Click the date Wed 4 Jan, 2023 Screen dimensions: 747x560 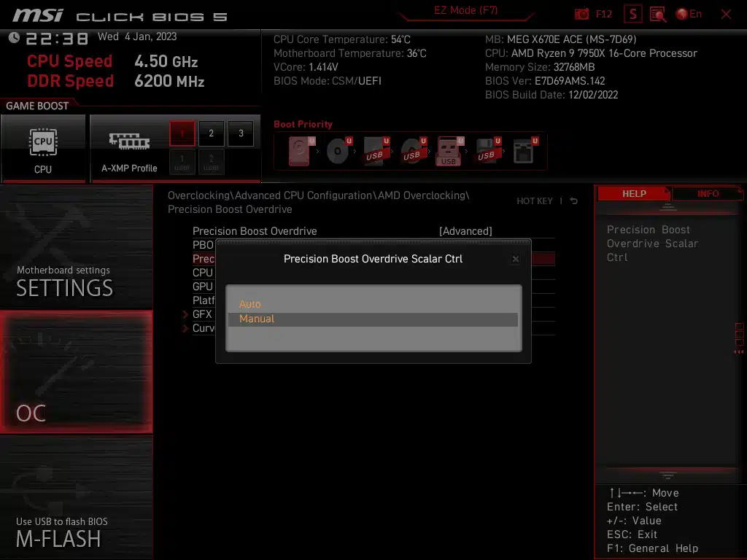pos(137,36)
